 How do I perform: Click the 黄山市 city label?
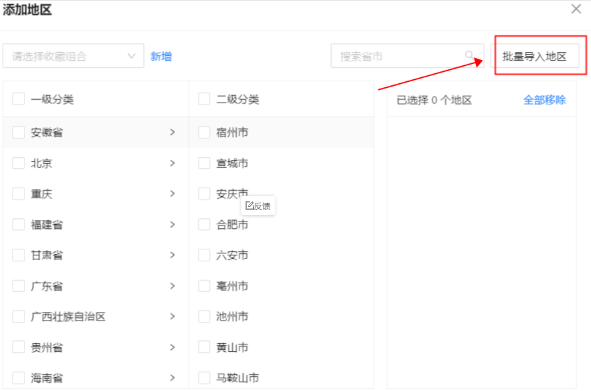pos(232,347)
